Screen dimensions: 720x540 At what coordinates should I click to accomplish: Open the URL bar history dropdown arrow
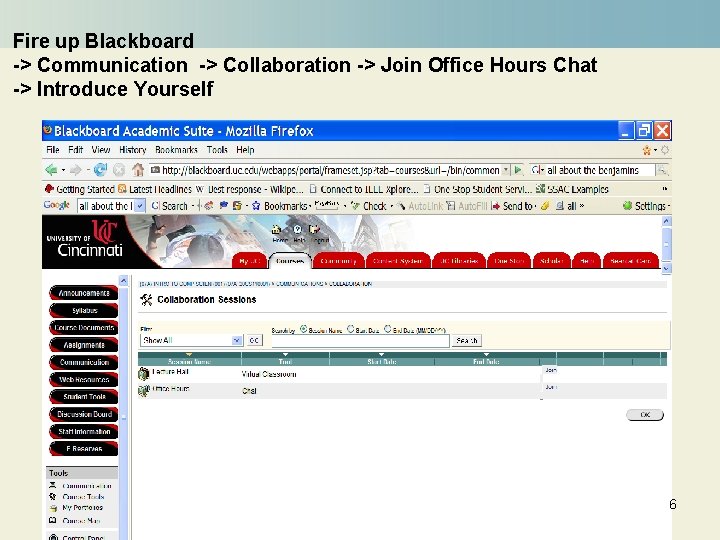[506, 170]
